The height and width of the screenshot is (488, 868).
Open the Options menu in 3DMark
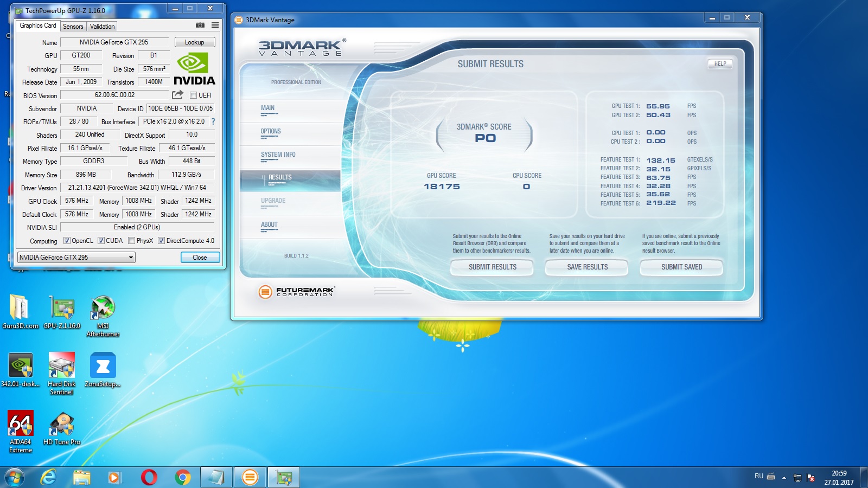[x=271, y=132]
